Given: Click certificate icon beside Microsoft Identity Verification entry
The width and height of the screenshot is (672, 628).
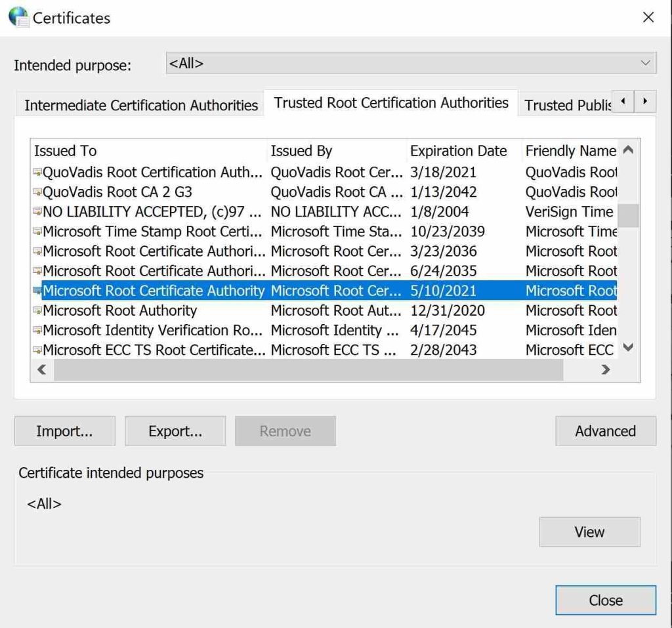Looking at the screenshot, I should click(x=37, y=331).
